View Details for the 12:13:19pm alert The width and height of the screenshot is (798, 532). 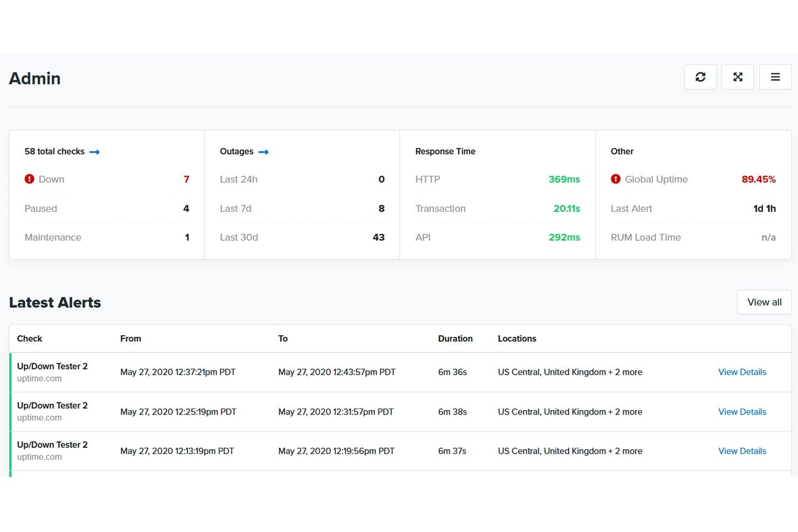click(x=742, y=451)
